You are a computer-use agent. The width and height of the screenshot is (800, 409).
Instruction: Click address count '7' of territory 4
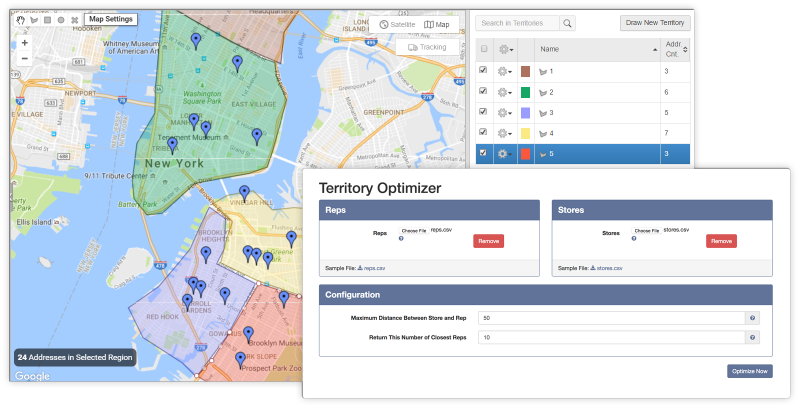[x=666, y=133]
